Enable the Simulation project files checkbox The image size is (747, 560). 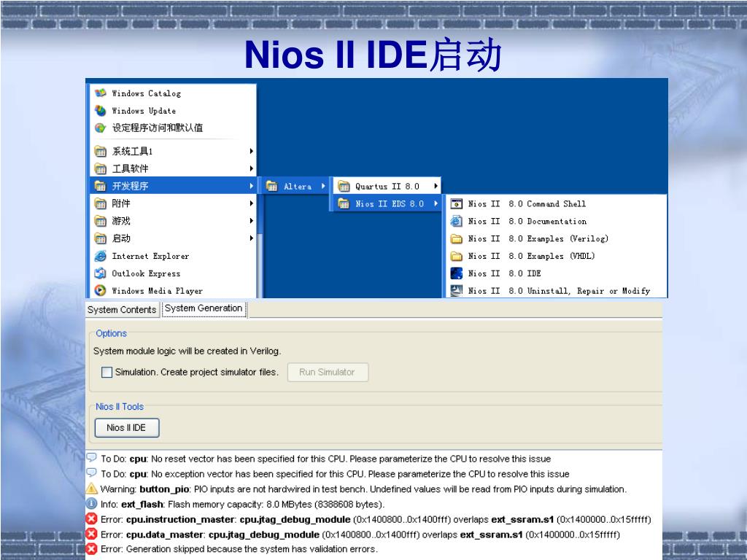(x=107, y=373)
